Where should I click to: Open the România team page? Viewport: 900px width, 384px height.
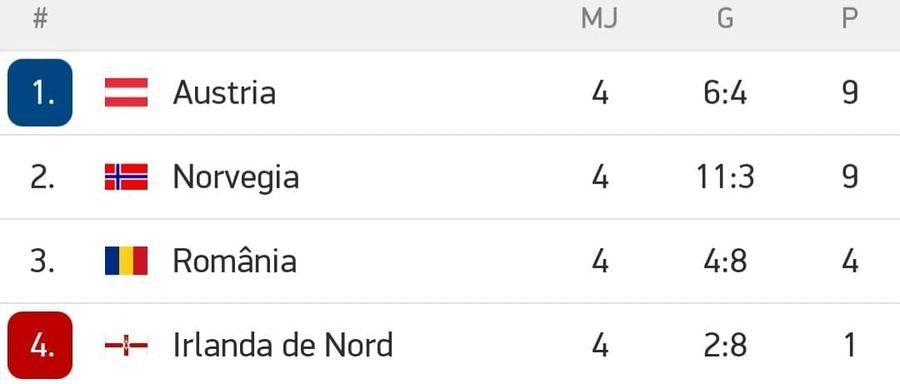[235, 261]
